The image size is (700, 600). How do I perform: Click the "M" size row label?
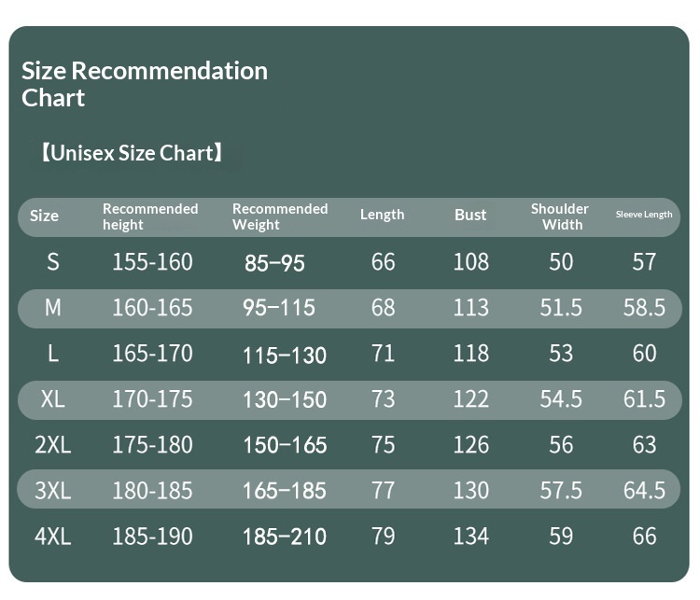tap(53, 308)
